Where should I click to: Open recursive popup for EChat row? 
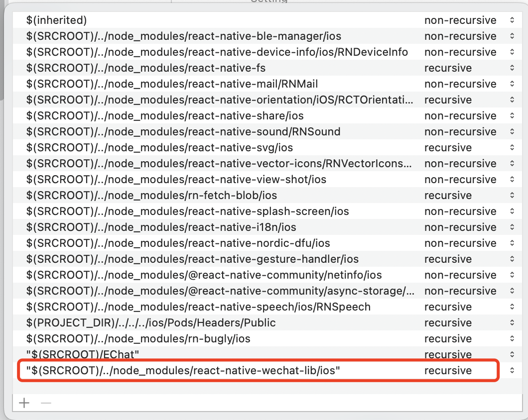pos(512,354)
